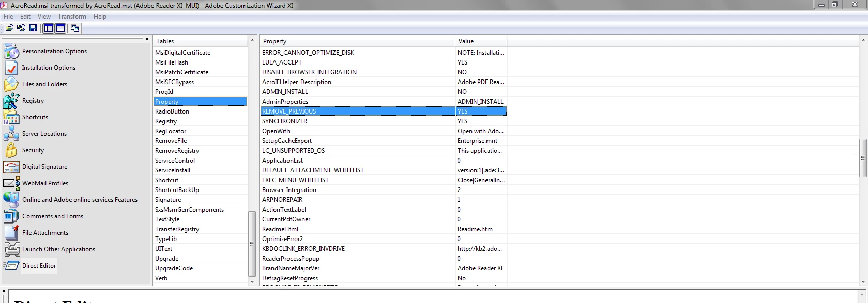Select the BrandNameMajorVer property row
Viewport: 868px width, 303px height.
(x=384, y=268)
